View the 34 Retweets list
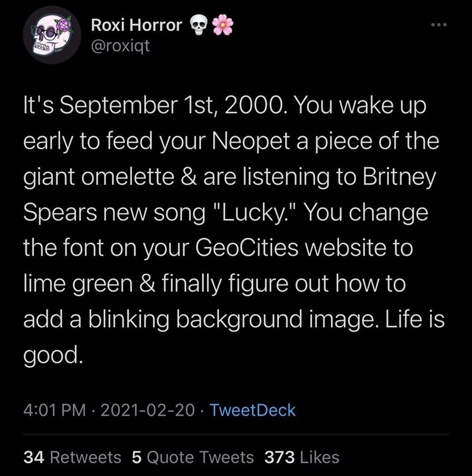 (x=72, y=457)
